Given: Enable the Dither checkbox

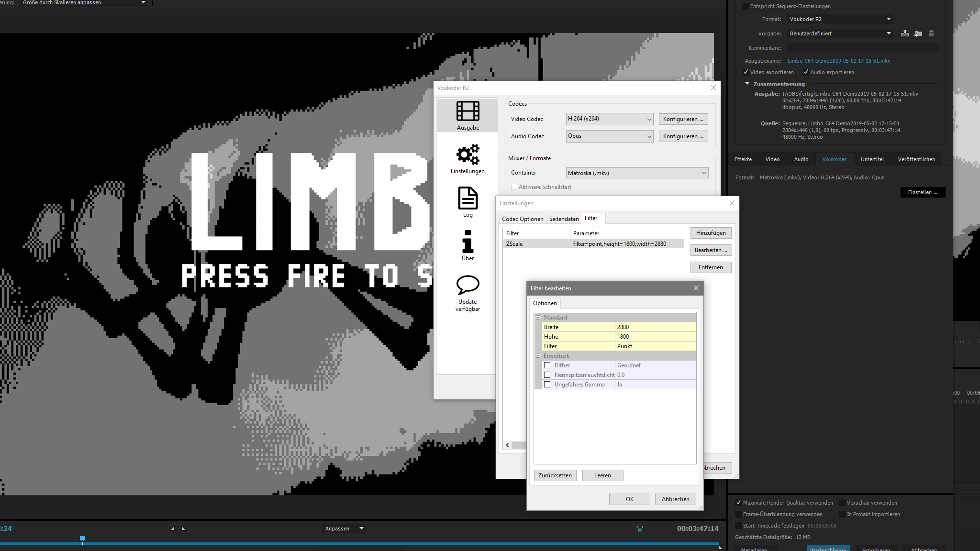Looking at the screenshot, I should 547,365.
